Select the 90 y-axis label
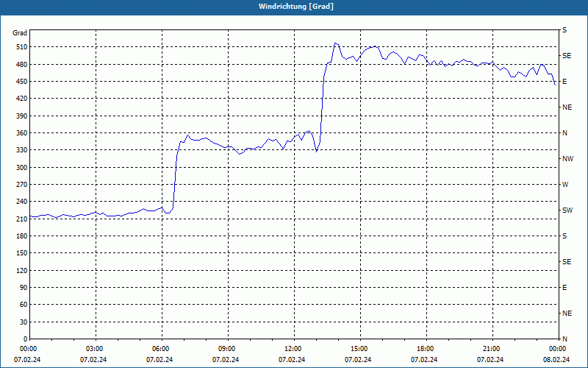 pos(24,288)
